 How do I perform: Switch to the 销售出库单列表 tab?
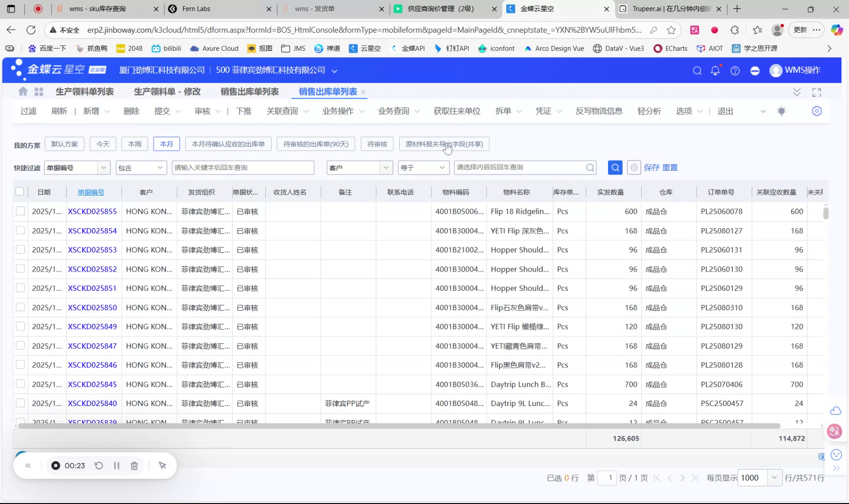point(249,92)
